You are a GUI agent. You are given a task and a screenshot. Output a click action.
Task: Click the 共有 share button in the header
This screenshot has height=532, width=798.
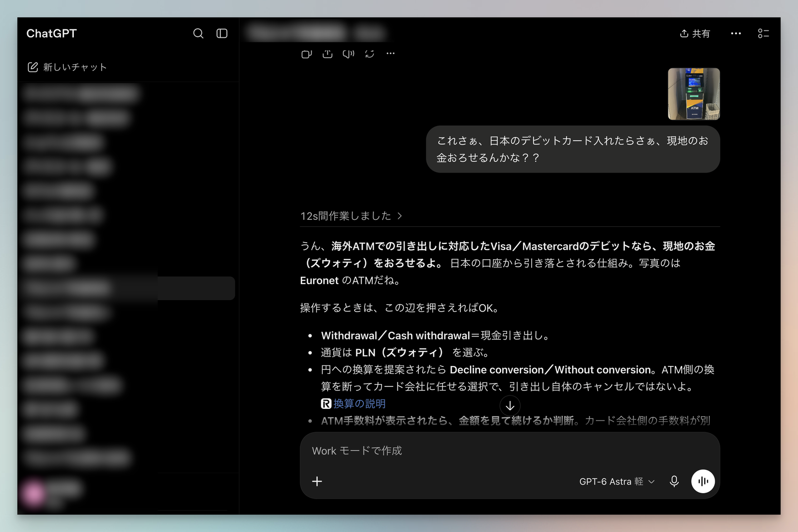click(x=695, y=33)
